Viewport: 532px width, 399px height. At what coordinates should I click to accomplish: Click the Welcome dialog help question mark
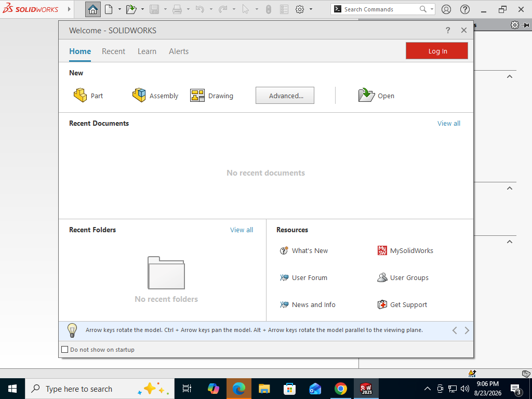pos(448,30)
